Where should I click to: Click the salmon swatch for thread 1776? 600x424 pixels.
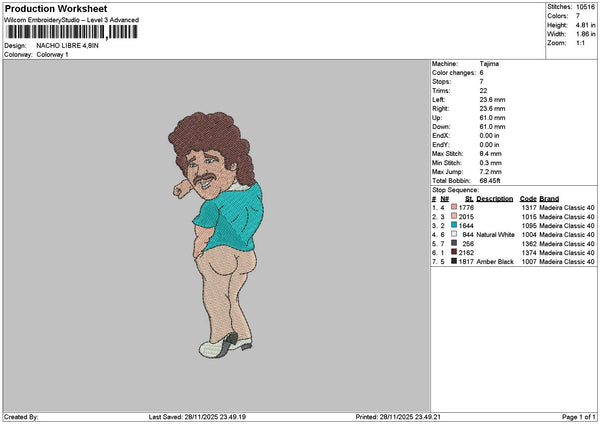point(454,207)
